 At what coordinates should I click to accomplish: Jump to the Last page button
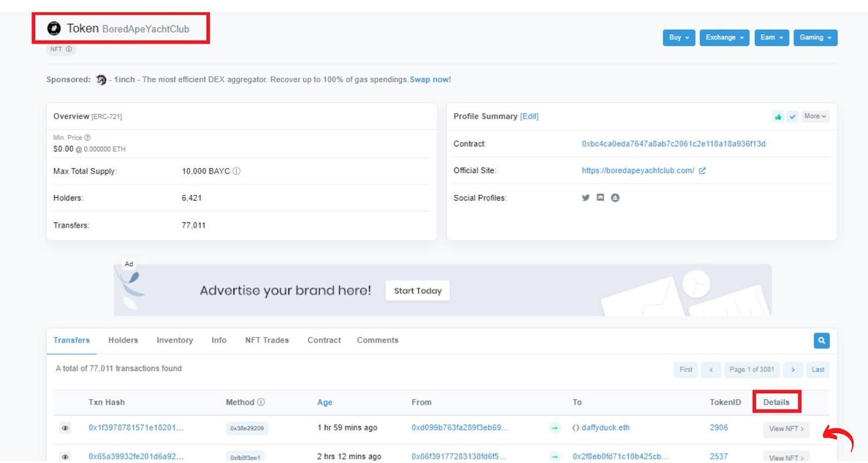click(818, 370)
